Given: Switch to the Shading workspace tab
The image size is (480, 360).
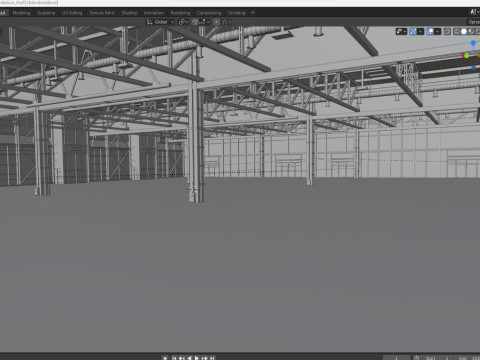Looking at the screenshot, I should (x=129, y=13).
